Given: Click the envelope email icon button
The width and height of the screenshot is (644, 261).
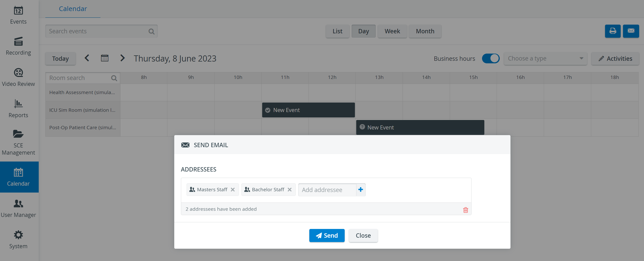Looking at the screenshot, I should 631,31.
